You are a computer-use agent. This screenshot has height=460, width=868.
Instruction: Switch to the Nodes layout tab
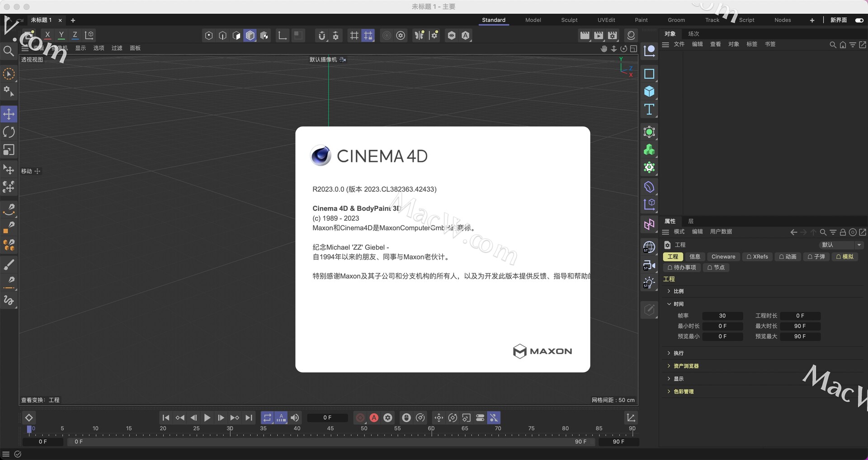[x=783, y=20]
